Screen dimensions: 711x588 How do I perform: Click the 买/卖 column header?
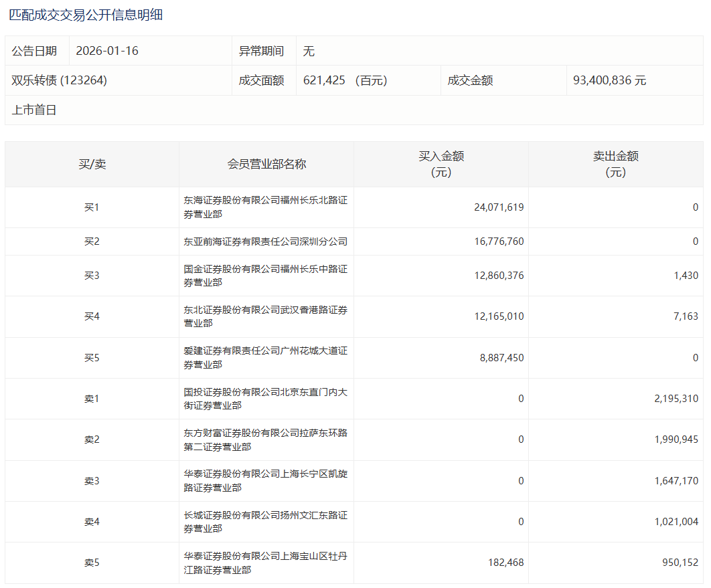tap(92, 164)
